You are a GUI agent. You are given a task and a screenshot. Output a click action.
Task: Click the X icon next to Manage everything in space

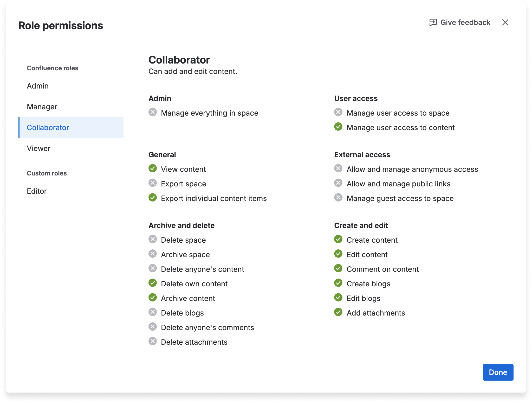(x=153, y=112)
